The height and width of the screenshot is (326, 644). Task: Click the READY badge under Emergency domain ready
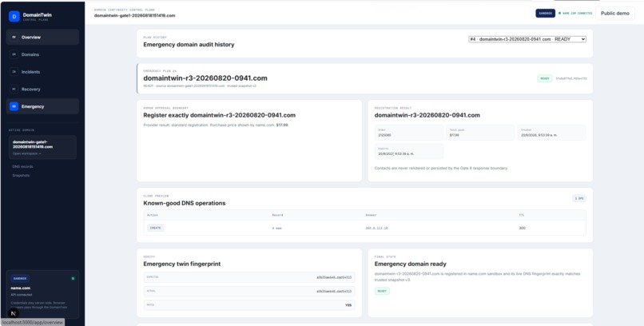click(x=382, y=291)
